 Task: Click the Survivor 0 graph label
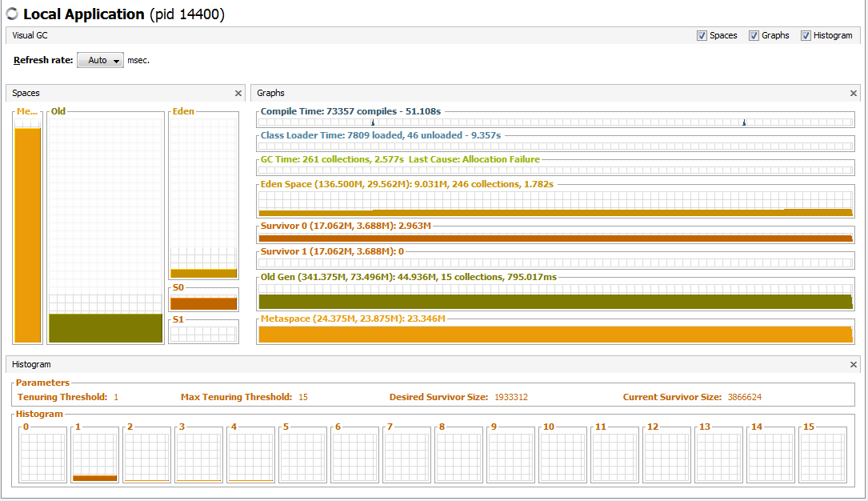346,226
